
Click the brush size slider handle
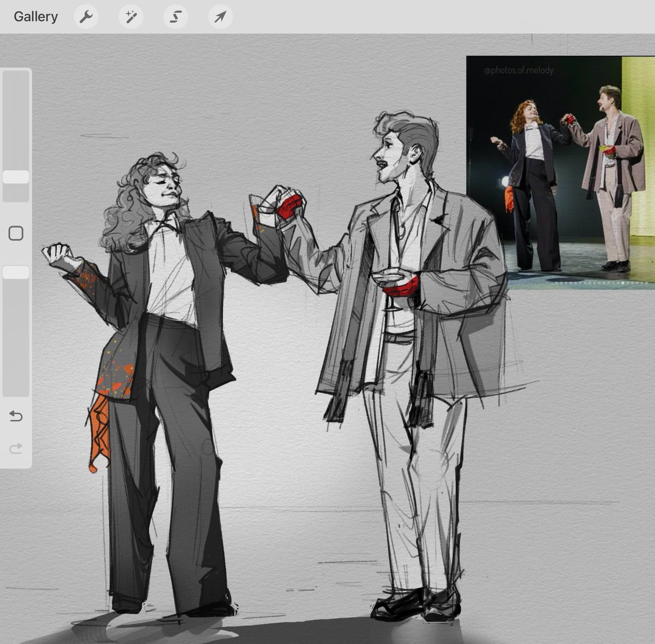16,177
